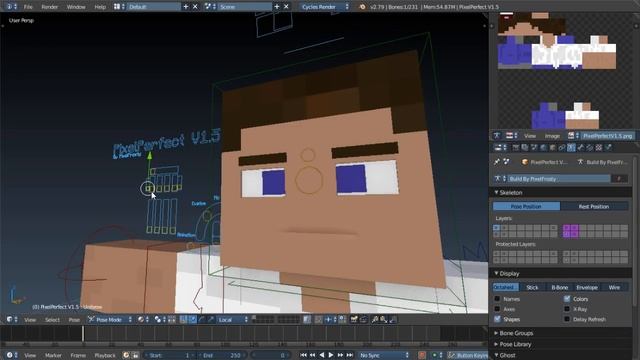This screenshot has width=640, height=360.
Task: Choose B-Bone display type
Action: (560, 287)
